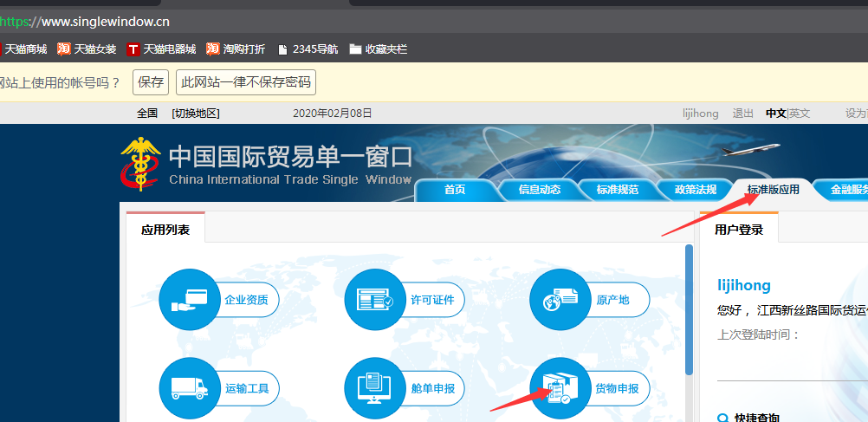Click the 快捷查询 search icon
868x422 pixels.
pos(722,418)
